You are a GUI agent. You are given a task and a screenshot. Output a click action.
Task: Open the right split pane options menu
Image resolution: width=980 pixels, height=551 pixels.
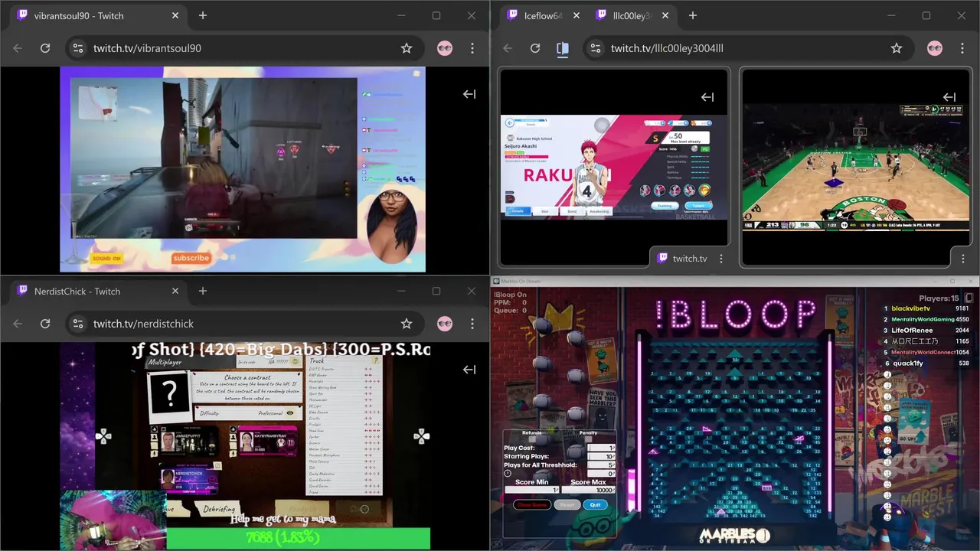pyautogui.click(x=962, y=257)
